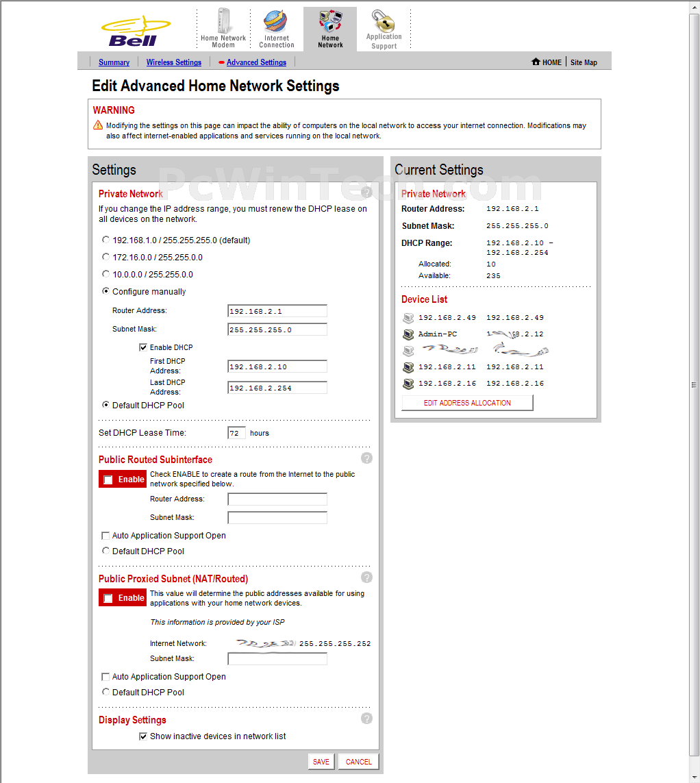
Task: Click device icon for 192.168.2.16
Action: pyautogui.click(x=408, y=384)
